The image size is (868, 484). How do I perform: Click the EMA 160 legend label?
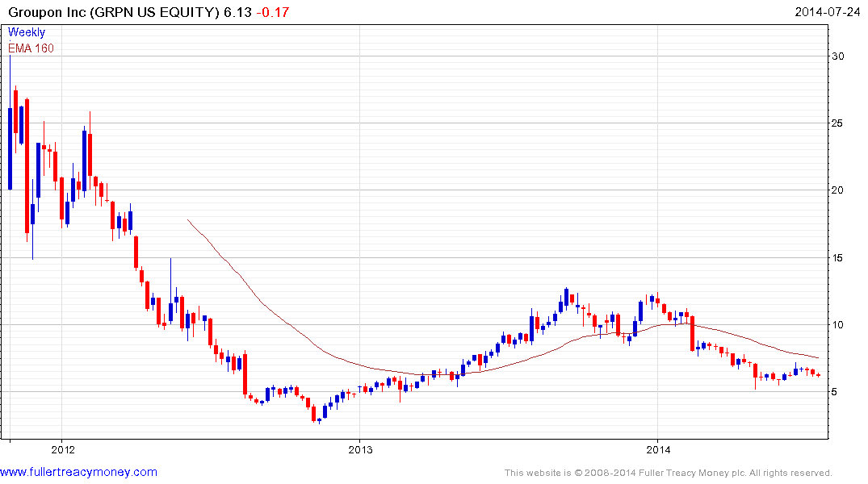pyautogui.click(x=31, y=48)
